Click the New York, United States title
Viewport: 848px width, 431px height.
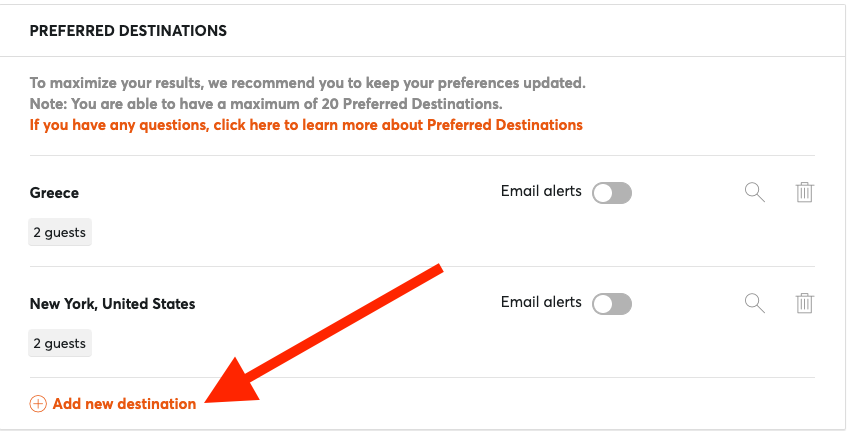[x=112, y=303]
